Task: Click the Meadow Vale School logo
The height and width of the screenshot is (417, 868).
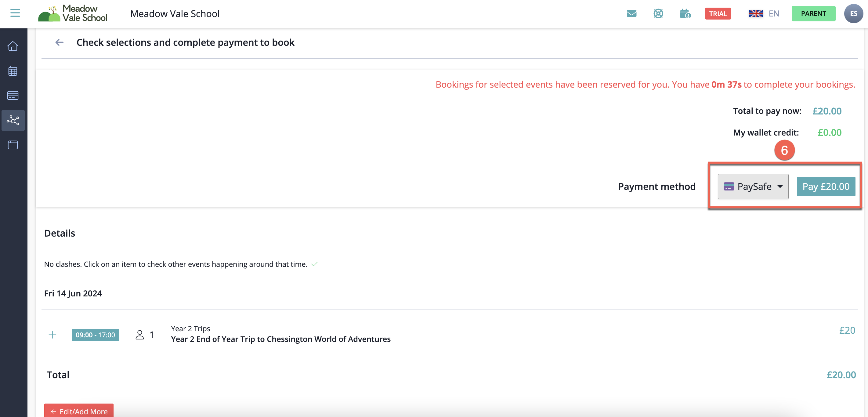Action: [x=73, y=13]
